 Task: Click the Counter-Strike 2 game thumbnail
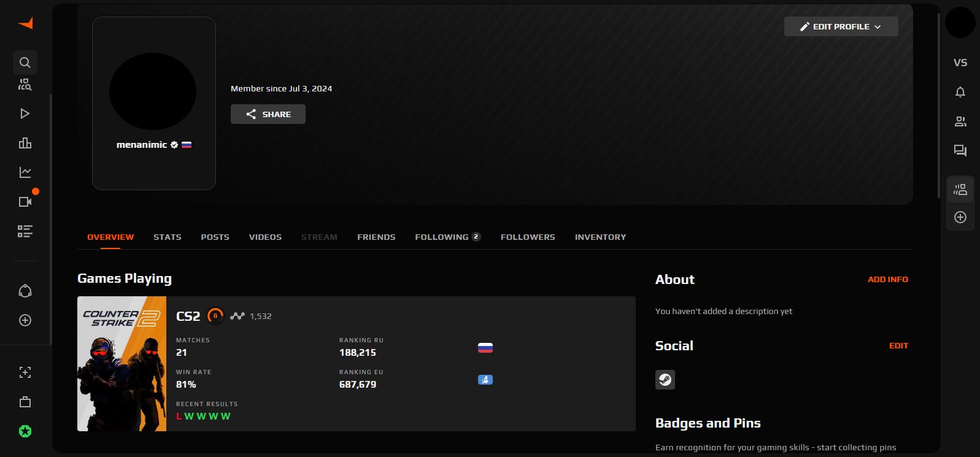click(122, 364)
